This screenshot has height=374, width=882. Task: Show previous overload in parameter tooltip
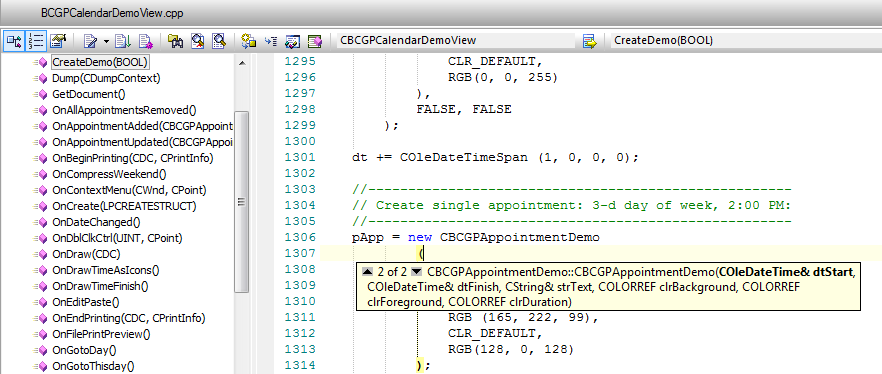tap(367, 272)
